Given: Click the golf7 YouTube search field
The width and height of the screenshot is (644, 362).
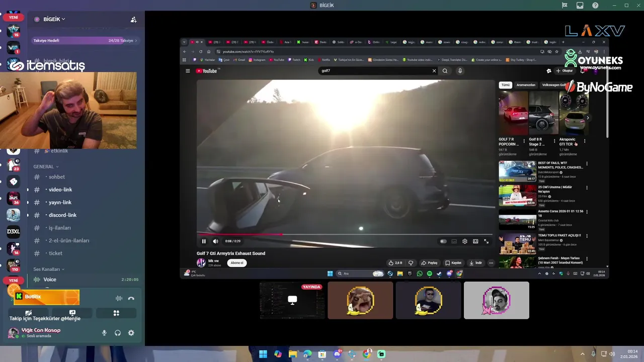Looking at the screenshot, I should click(x=375, y=71).
